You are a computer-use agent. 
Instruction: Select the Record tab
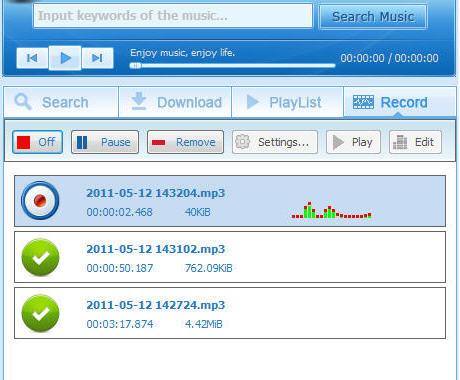[400, 102]
